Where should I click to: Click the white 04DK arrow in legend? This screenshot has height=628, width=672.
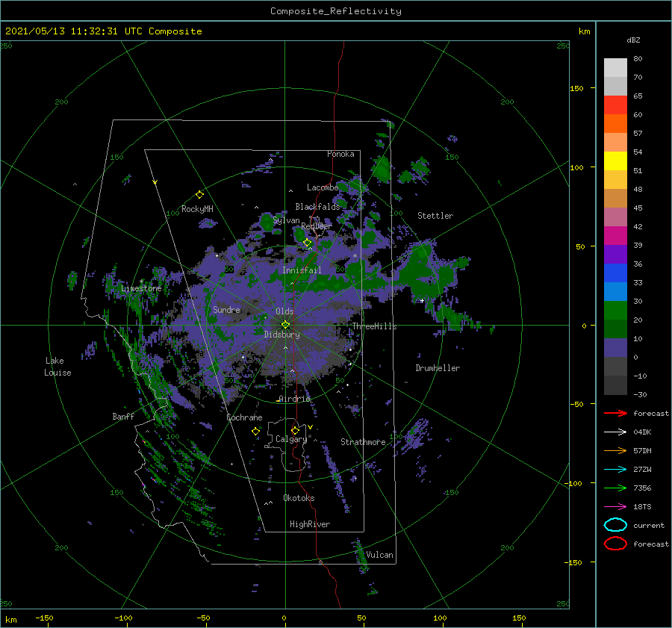615,432
